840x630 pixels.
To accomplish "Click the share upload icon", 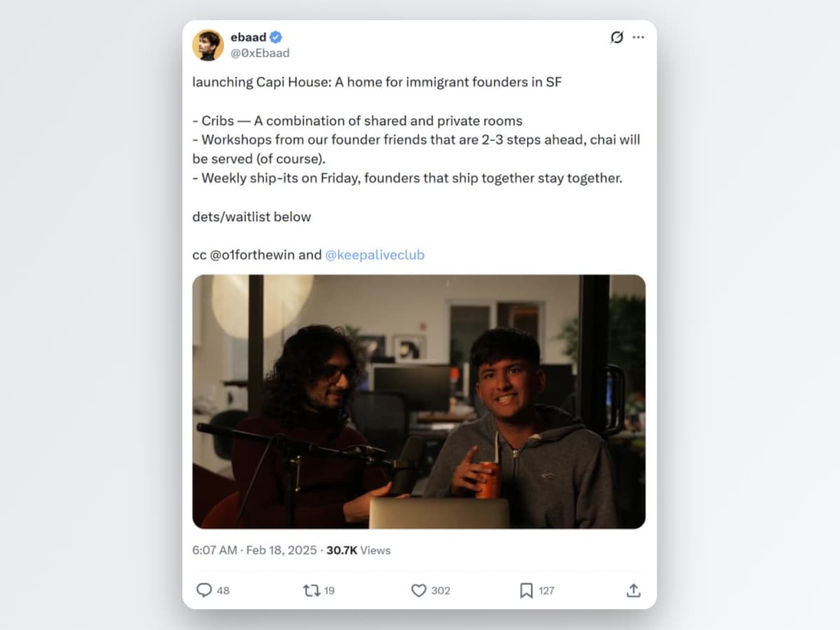I will (x=633, y=590).
